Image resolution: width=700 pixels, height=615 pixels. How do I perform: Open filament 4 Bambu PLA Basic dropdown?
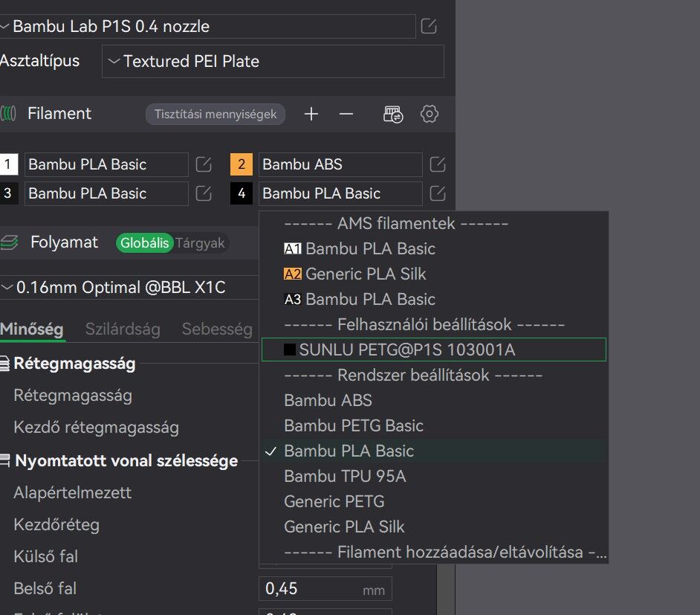[340, 193]
